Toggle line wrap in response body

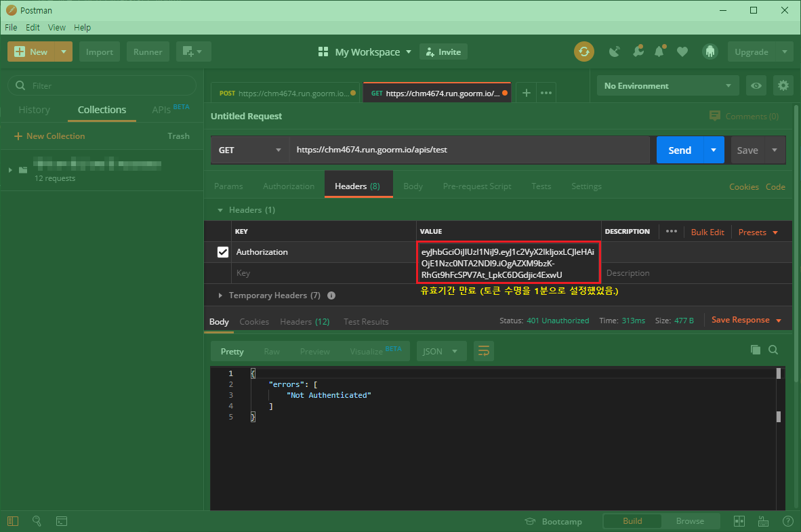click(x=483, y=351)
